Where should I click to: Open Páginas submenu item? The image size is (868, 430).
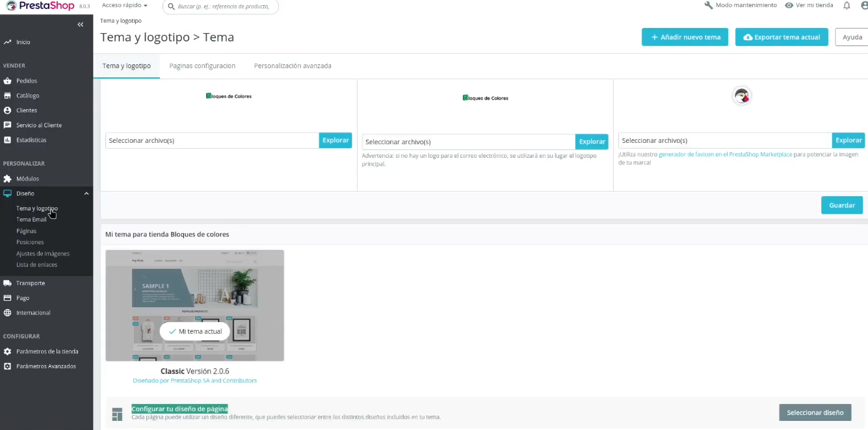[x=27, y=231]
